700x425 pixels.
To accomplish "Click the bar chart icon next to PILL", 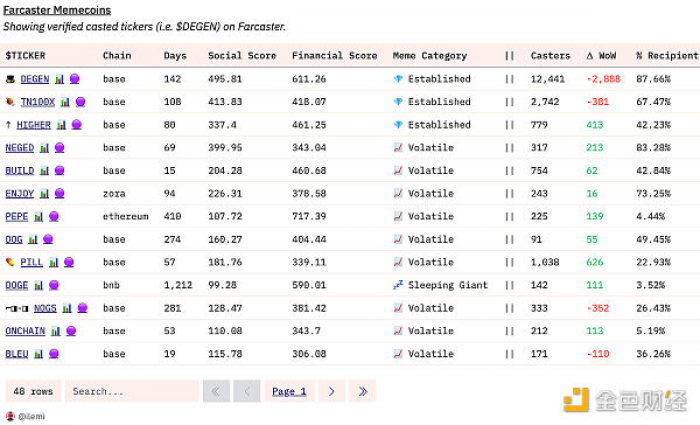I will pyautogui.click(x=54, y=262).
